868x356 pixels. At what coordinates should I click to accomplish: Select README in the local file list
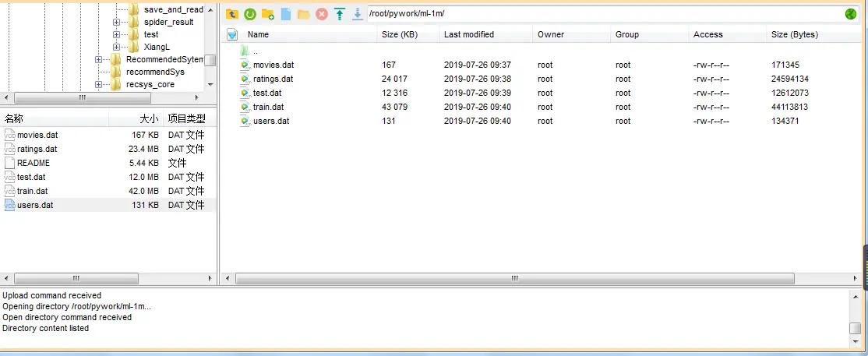[33, 163]
